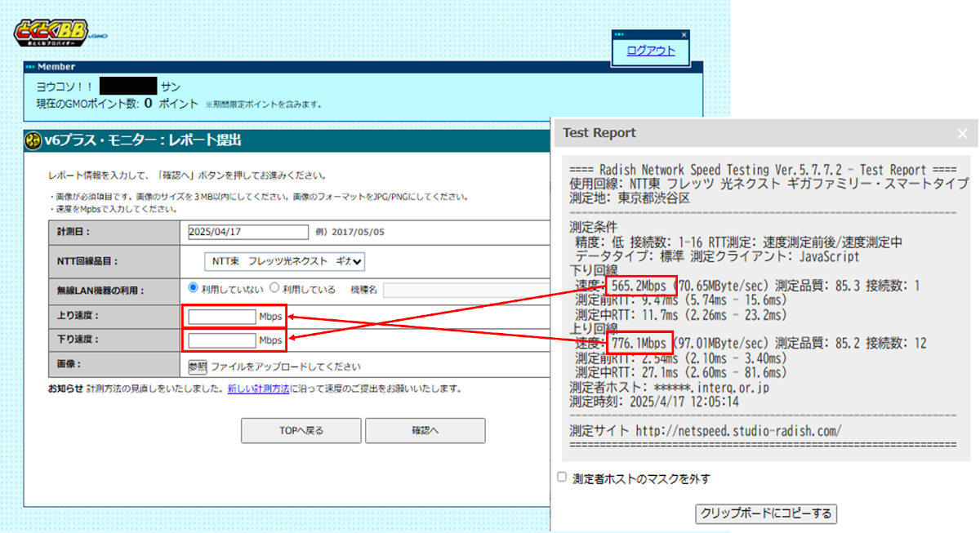Click the クリップボードにコピーする button

[x=766, y=513]
